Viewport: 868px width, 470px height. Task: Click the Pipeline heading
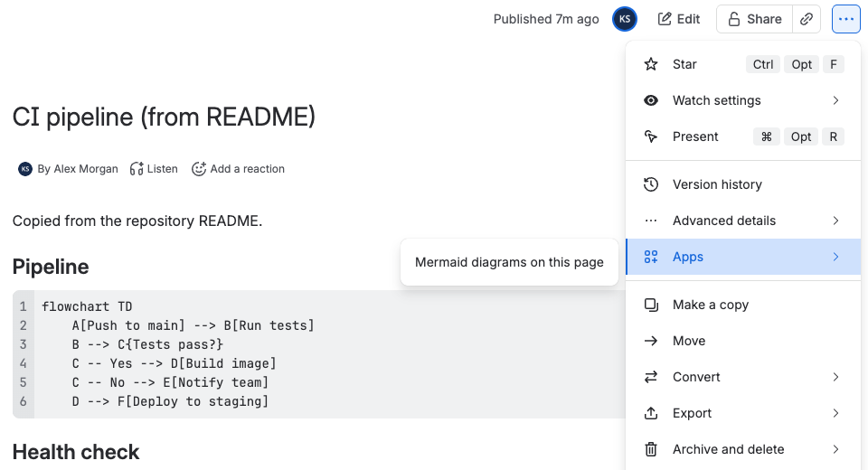(51, 267)
